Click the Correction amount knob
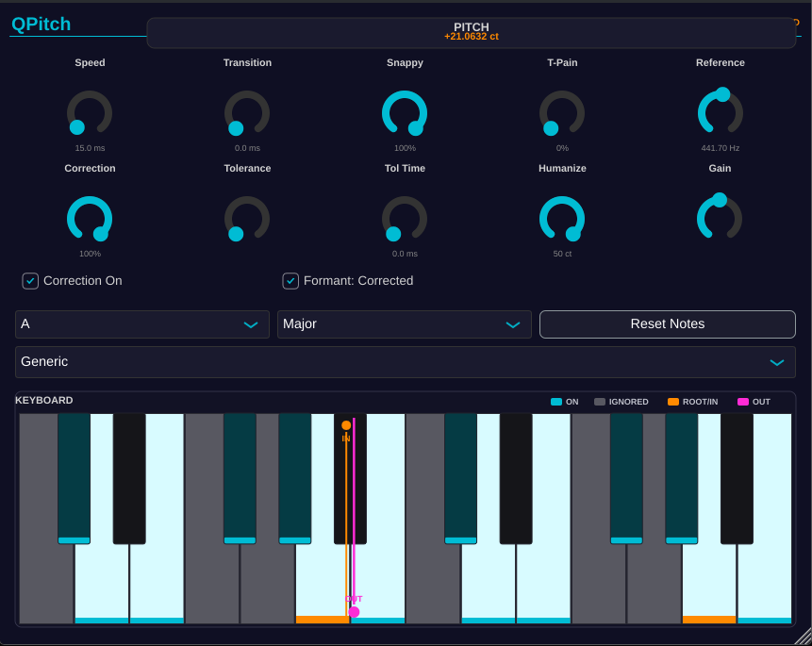 [90, 219]
